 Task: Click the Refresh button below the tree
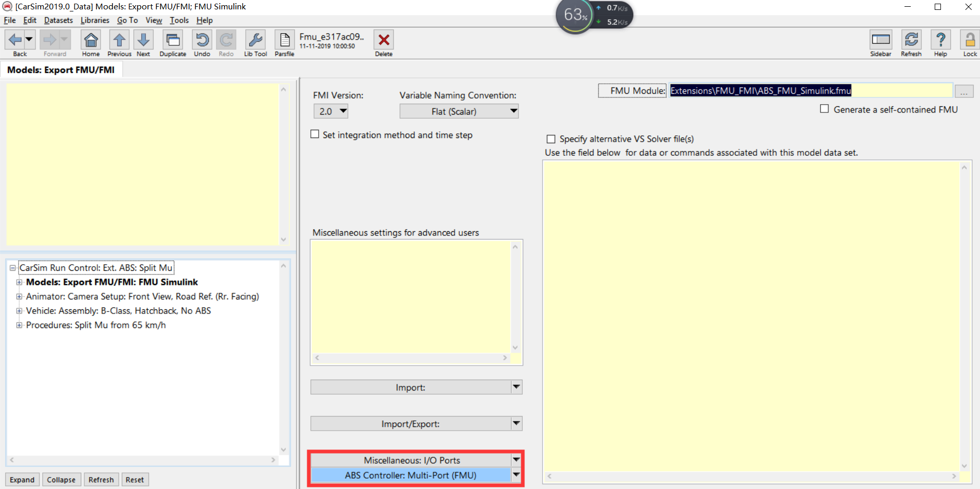coord(101,480)
